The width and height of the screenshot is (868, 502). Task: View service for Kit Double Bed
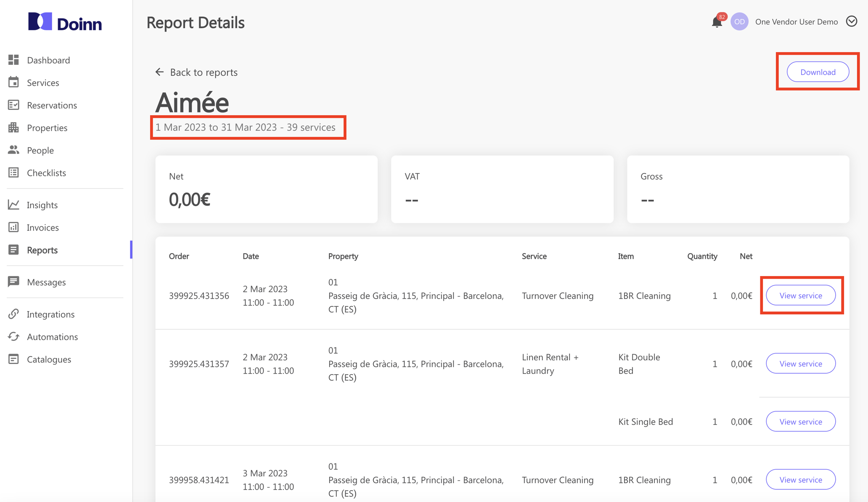point(801,364)
